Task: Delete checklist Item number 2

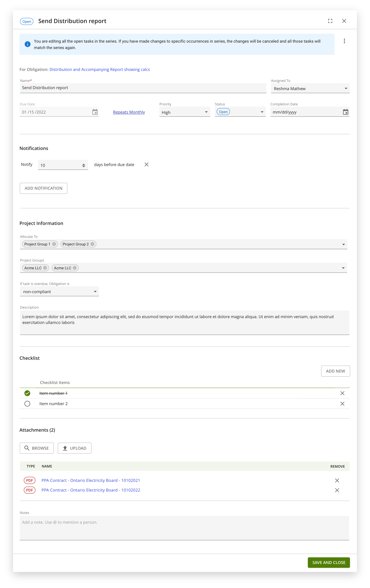Action: coord(342,404)
